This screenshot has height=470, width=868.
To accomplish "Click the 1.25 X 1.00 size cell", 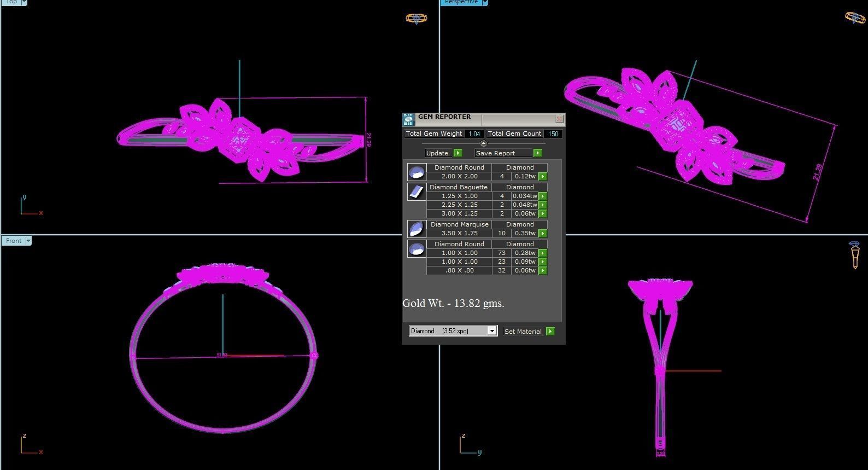I will coord(459,196).
